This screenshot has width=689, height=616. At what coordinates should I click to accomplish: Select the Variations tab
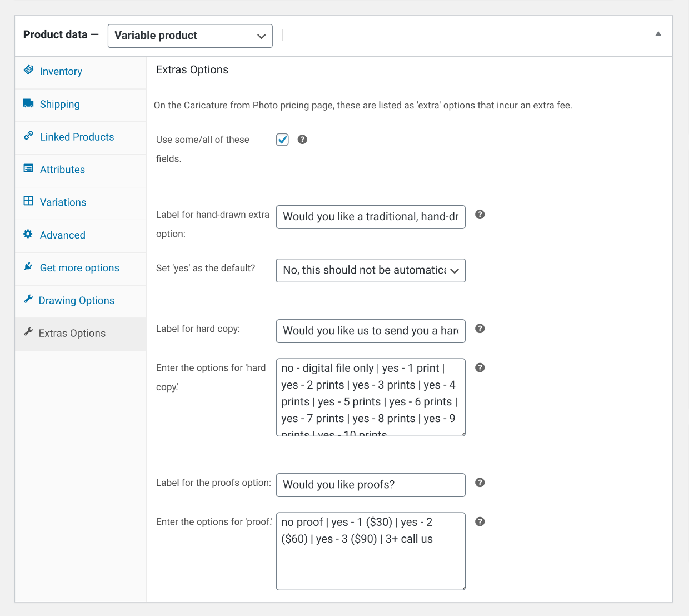point(81,203)
